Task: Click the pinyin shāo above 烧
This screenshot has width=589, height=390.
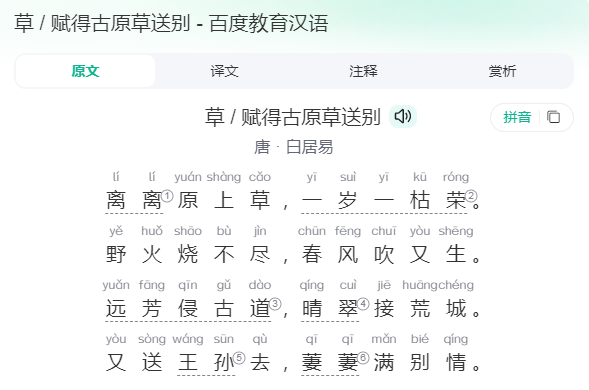Action: pyautogui.click(x=188, y=231)
